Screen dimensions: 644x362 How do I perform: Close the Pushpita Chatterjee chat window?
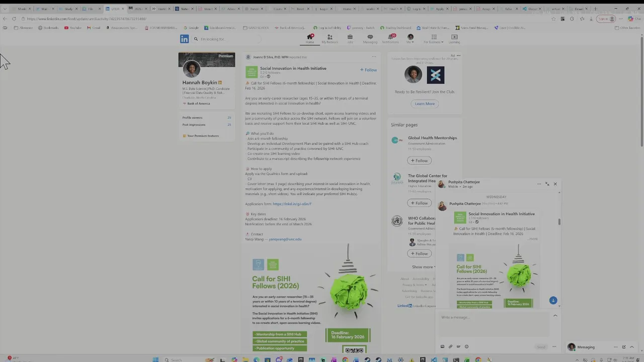[x=555, y=184]
